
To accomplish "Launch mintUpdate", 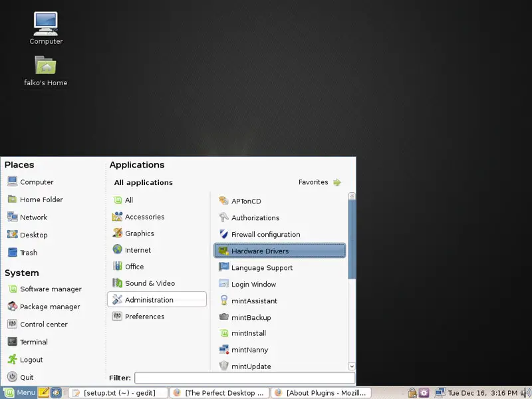I will point(280,366).
